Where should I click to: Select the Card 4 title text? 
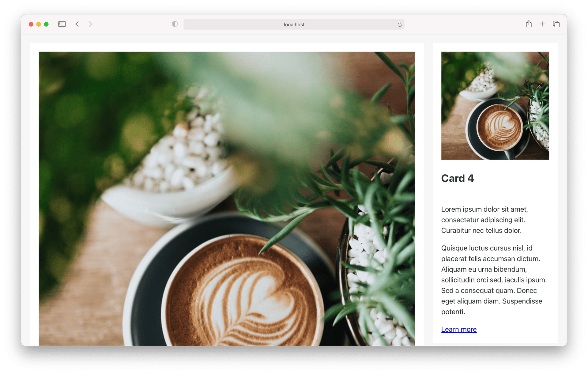tap(458, 178)
